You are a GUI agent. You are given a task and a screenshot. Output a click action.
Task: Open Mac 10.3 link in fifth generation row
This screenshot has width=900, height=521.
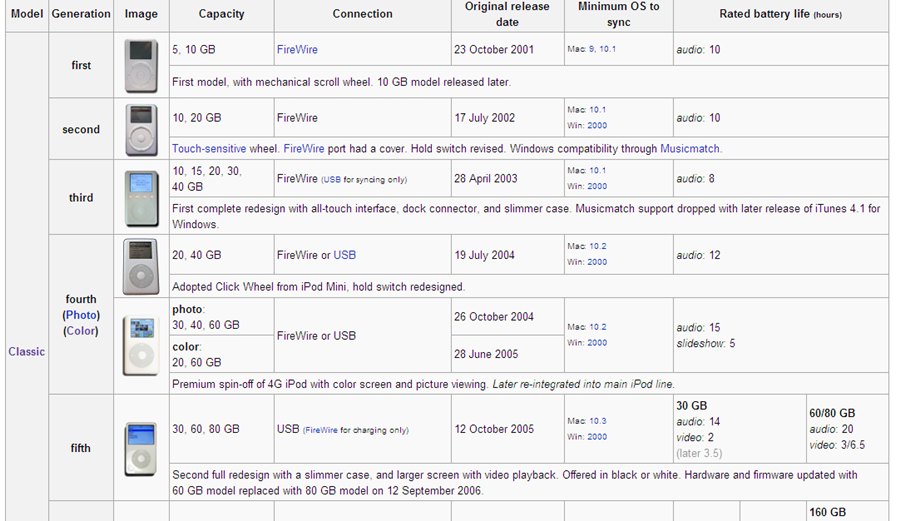(x=598, y=421)
